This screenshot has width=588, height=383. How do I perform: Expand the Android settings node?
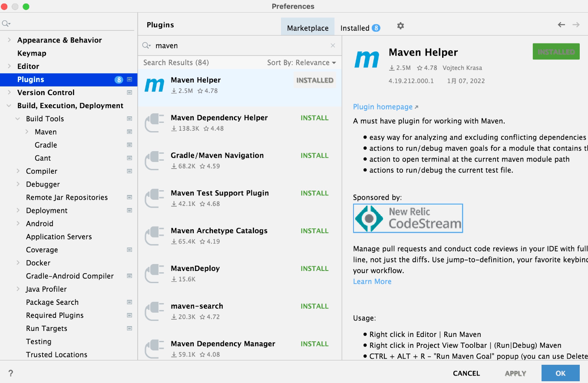[x=18, y=224]
